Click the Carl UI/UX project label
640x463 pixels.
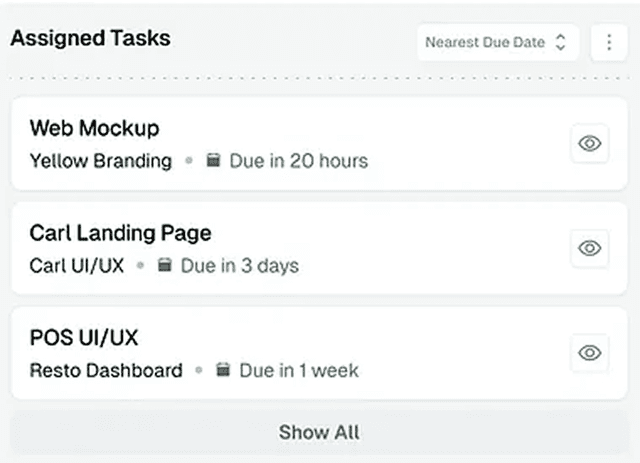click(x=77, y=265)
